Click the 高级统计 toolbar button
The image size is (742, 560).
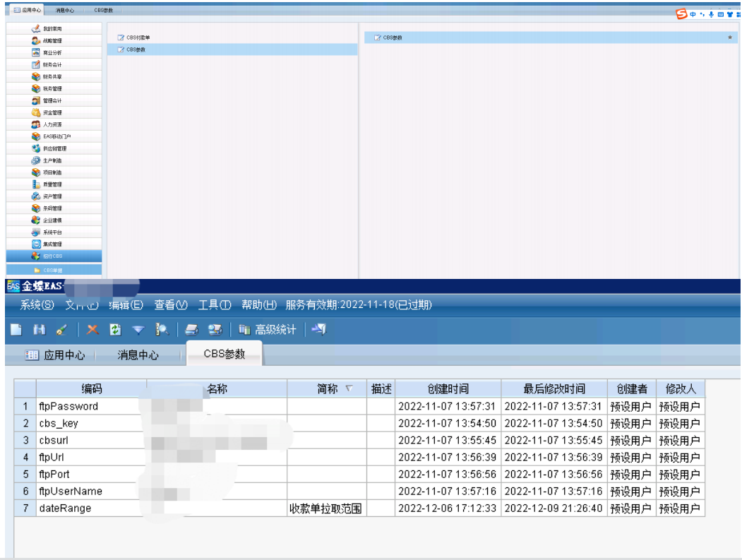(268, 330)
